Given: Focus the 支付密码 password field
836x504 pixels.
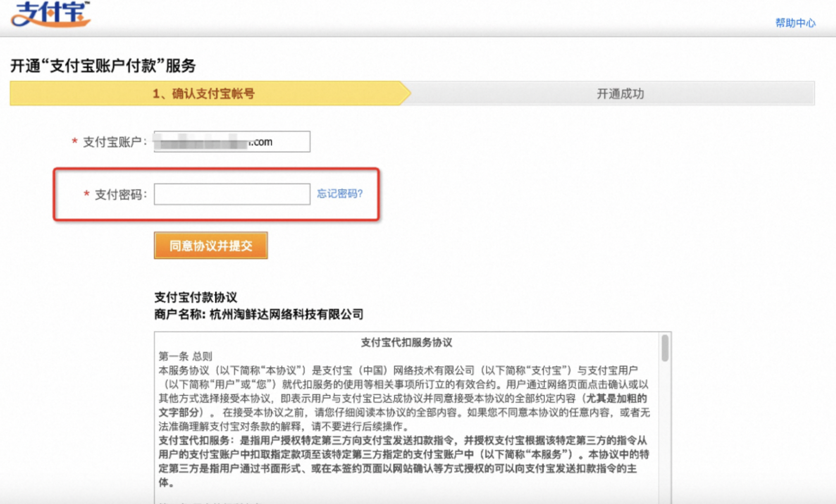Looking at the screenshot, I should point(232,194).
